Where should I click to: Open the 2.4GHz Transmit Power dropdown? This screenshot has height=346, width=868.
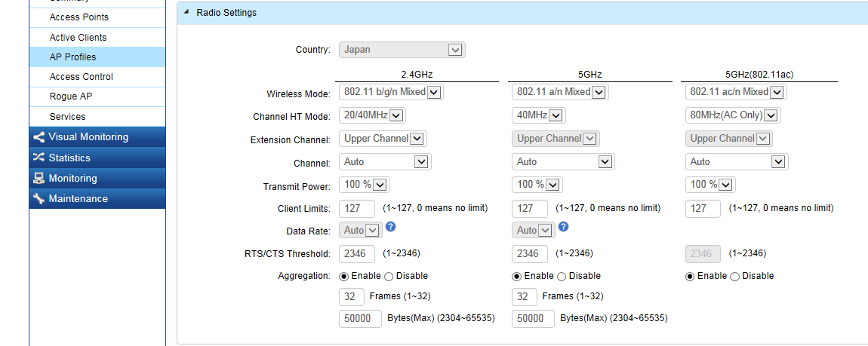365,185
